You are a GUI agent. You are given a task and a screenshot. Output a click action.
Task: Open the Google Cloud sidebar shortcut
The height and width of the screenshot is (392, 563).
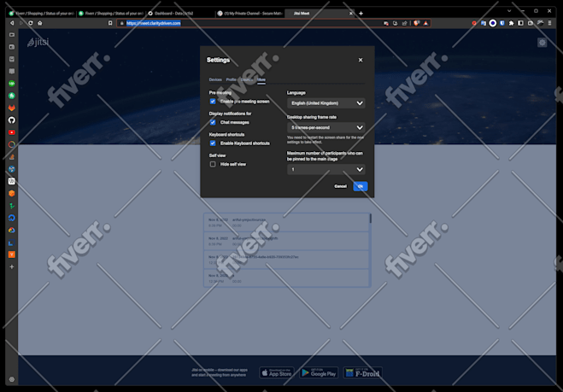[x=12, y=230]
